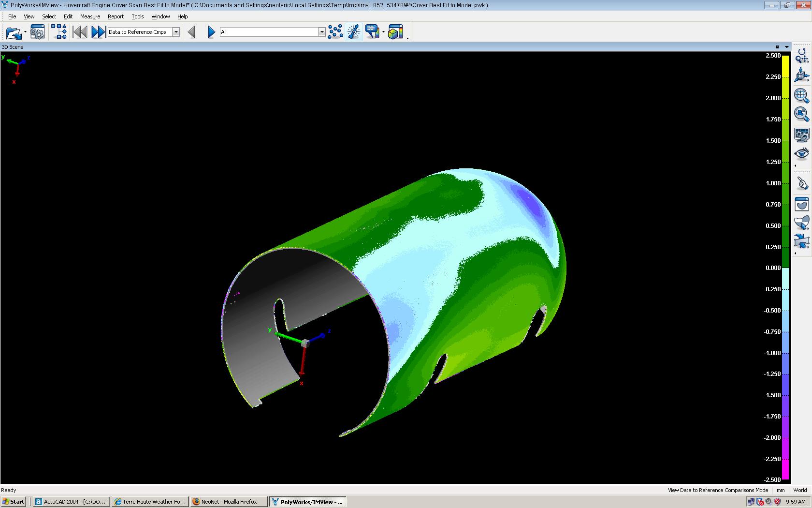Click the zoom on object magnifier icon
Viewport: 812px width, 508px height.
(x=801, y=114)
